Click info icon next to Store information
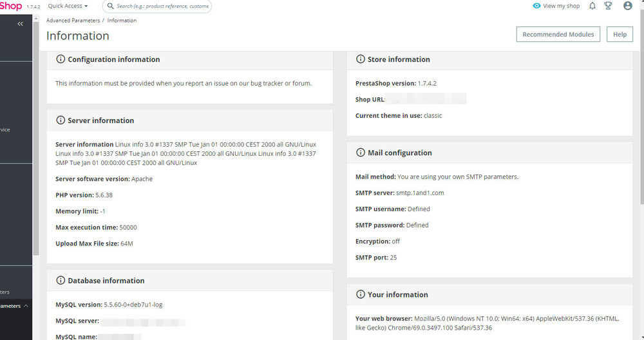This screenshot has height=340, width=644. point(361,59)
